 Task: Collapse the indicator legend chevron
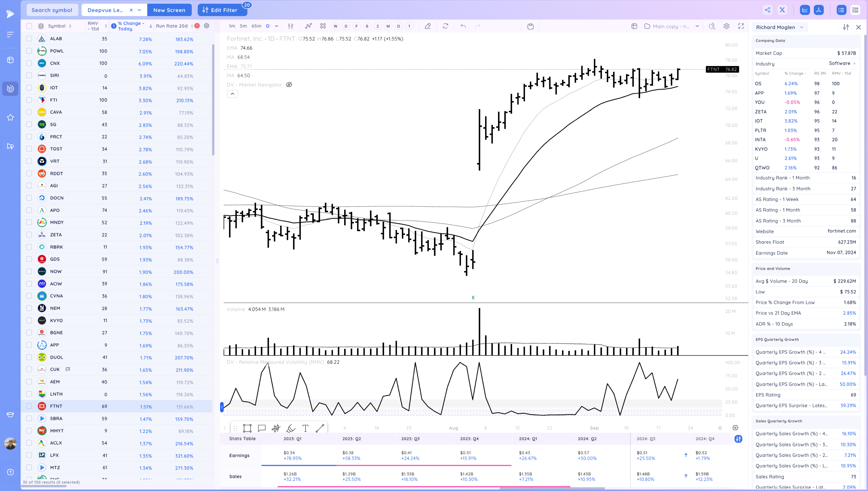pyautogui.click(x=232, y=94)
